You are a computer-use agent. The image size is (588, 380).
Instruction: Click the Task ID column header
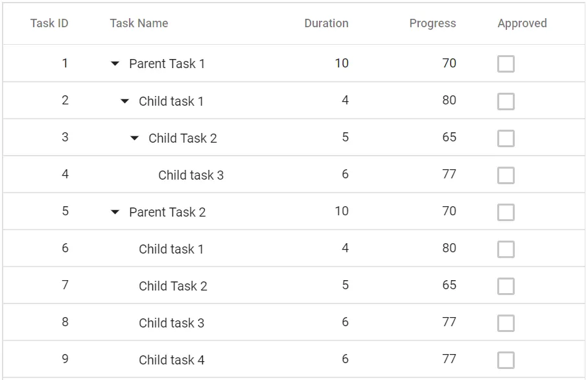pyautogui.click(x=49, y=23)
